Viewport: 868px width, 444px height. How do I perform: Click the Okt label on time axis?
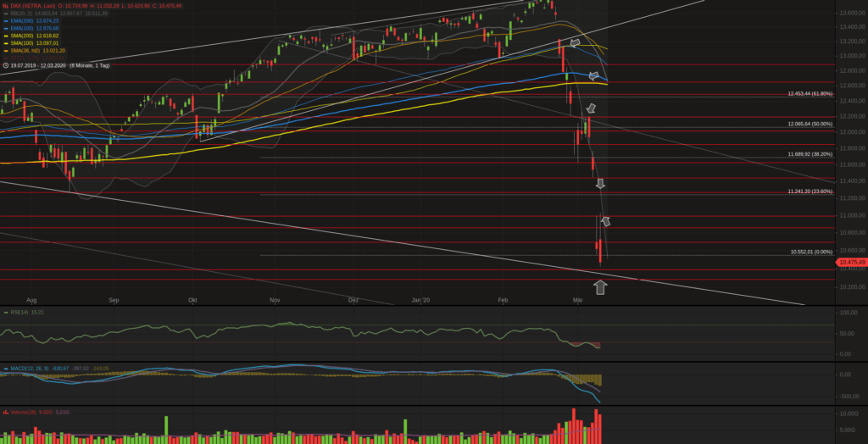coord(192,300)
